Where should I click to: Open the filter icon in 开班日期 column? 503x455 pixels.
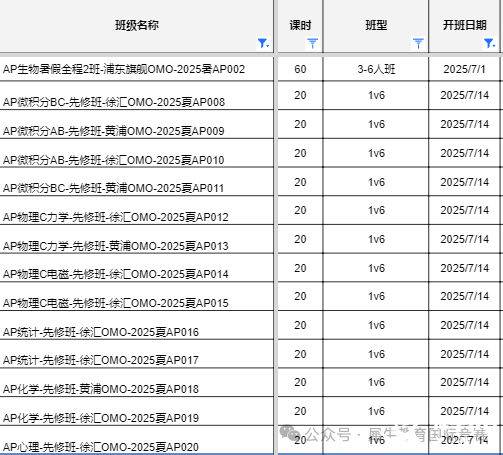[x=489, y=43]
